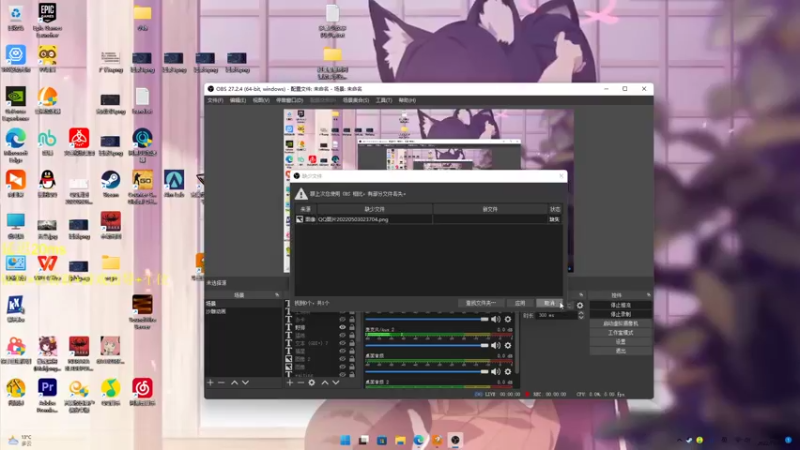Image resolution: width=800 pixels, height=450 pixels.
Task: Click 工作室模式 button in Controls
Action: click(x=620, y=333)
